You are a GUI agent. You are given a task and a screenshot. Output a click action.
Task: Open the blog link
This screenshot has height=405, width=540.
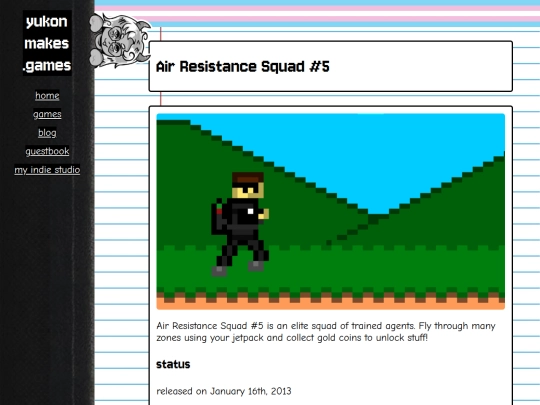tap(47, 133)
